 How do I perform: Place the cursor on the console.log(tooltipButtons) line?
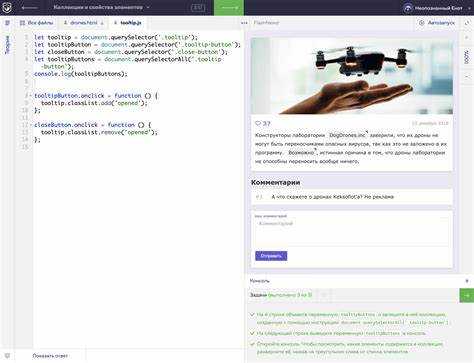(x=81, y=74)
